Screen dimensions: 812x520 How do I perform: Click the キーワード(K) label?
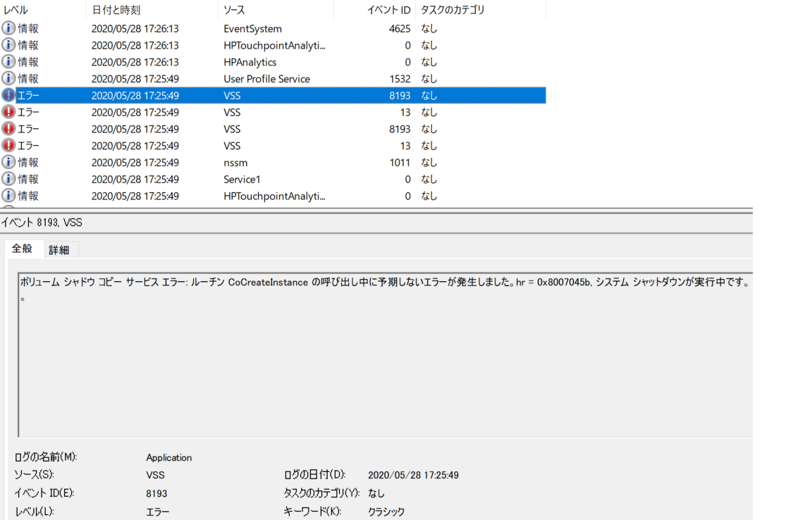click(x=312, y=512)
